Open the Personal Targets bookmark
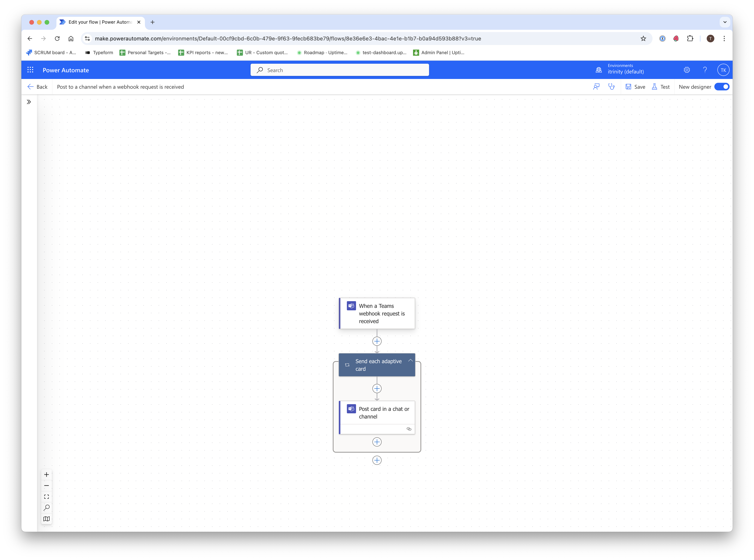The height and width of the screenshot is (560, 754). click(x=145, y=52)
